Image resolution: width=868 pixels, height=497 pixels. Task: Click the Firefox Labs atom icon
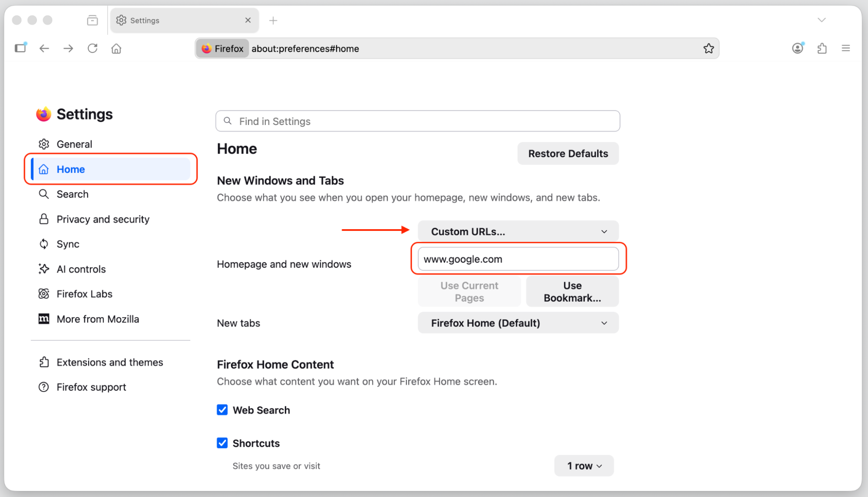44,294
